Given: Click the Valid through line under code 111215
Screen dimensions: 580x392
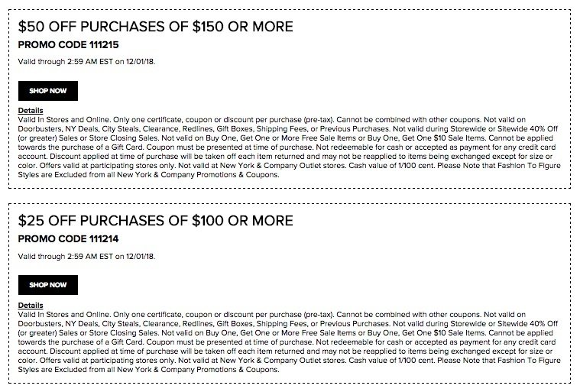Looking at the screenshot, I should (x=86, y=62).
